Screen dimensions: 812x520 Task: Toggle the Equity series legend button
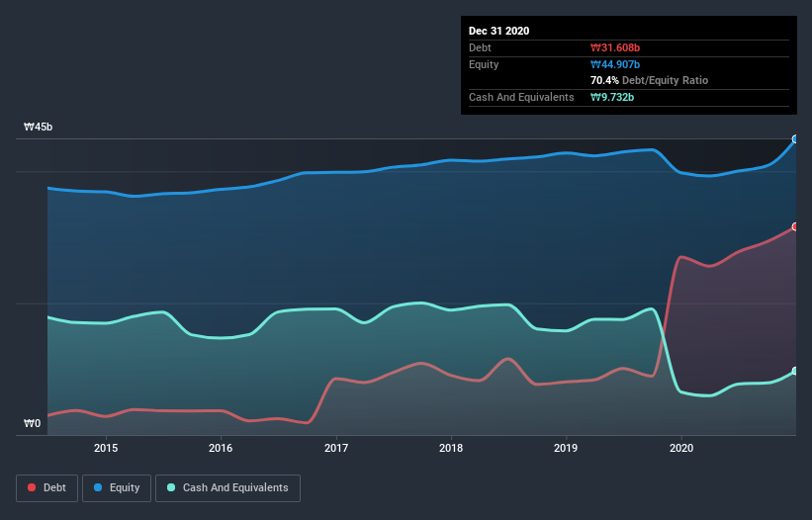coord(117,488)
